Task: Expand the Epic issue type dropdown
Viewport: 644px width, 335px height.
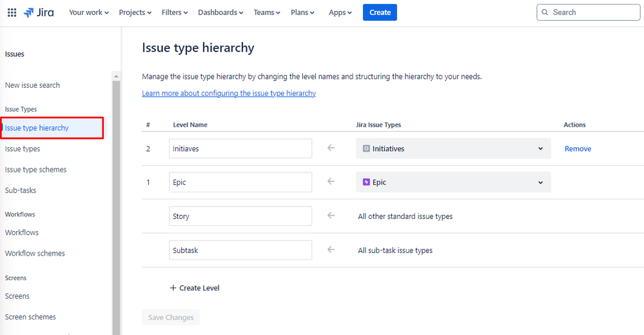Action: point(453,182)
